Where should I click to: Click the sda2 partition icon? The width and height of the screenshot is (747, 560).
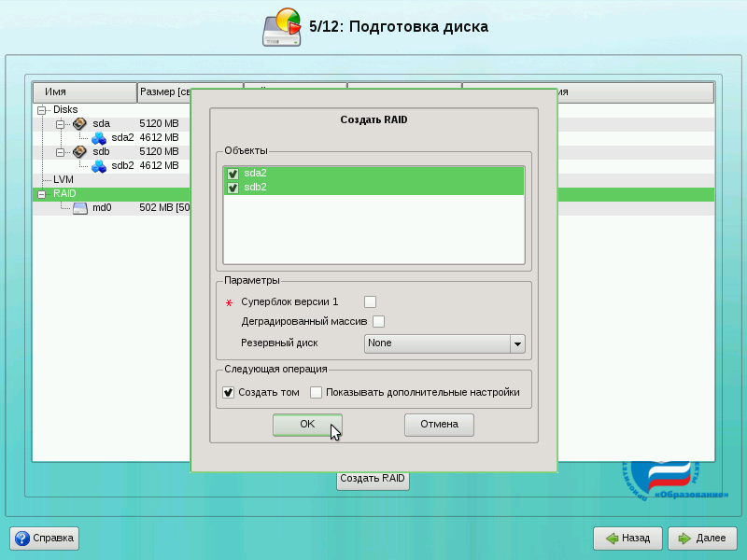[98, 137]
